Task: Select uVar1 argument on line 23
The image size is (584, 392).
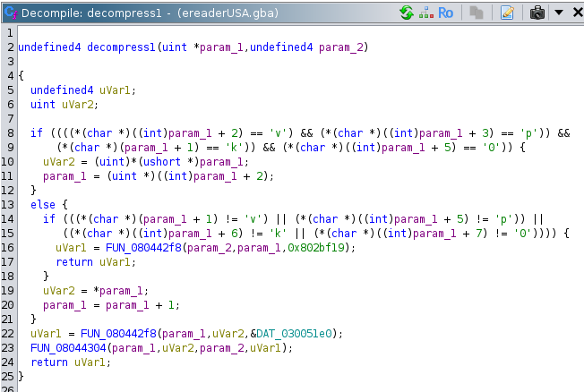Action: coord(265,348)
